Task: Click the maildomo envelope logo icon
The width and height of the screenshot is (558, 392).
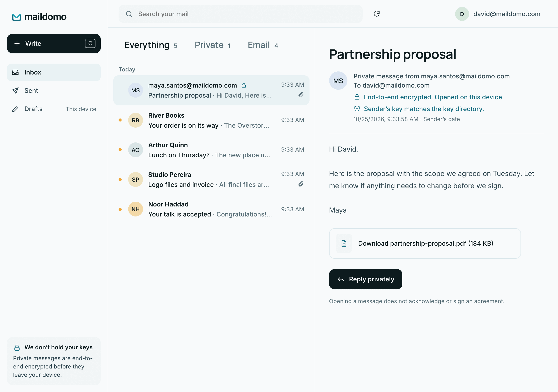Action: point(17,17)
